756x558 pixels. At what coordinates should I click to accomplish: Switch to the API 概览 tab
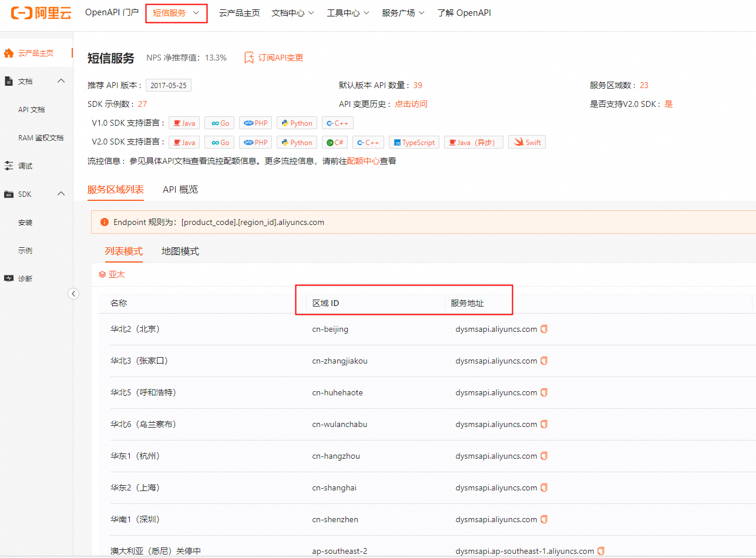point(180,189)
